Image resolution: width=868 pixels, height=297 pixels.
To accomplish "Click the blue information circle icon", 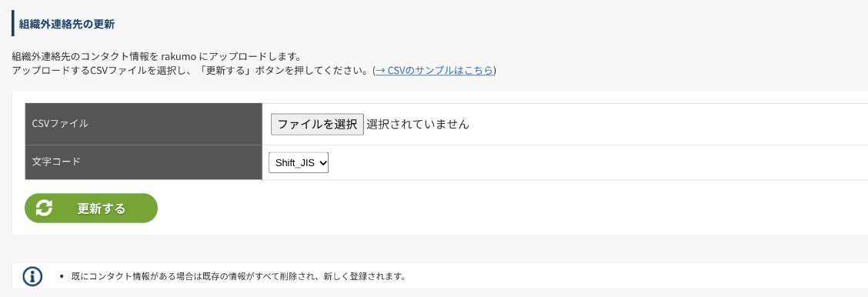I will [x=32, y=276].
